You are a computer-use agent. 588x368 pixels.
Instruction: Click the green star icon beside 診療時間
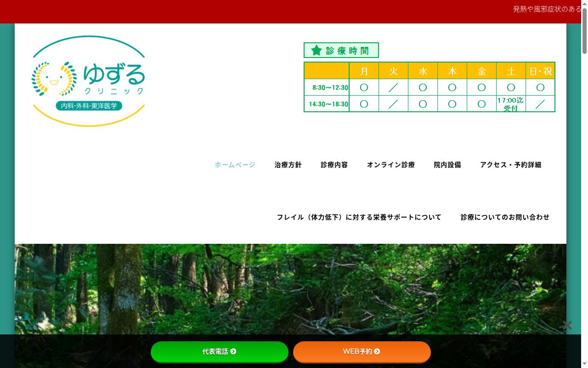click(316, 50)
